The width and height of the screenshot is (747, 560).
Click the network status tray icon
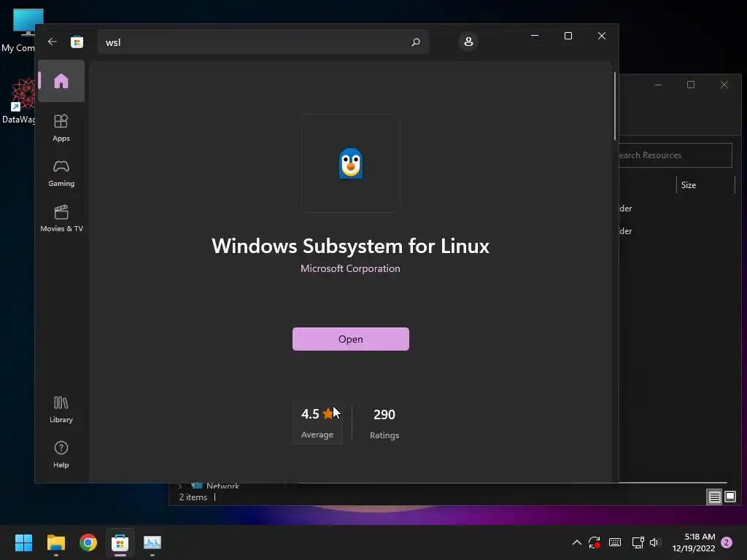(x=638, y=542)
